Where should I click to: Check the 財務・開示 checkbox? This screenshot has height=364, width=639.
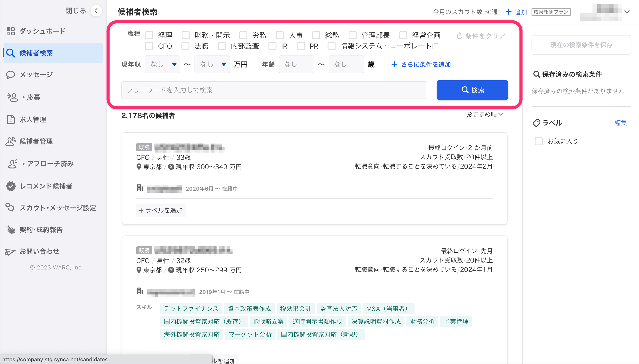click(x=186, y=35)
